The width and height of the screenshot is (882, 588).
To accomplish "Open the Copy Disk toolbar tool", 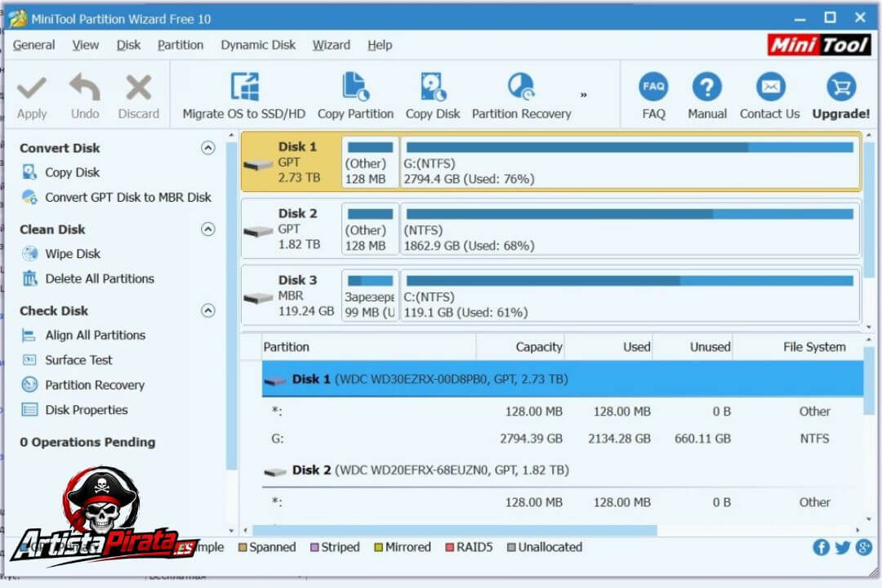I will coord(433,96).
